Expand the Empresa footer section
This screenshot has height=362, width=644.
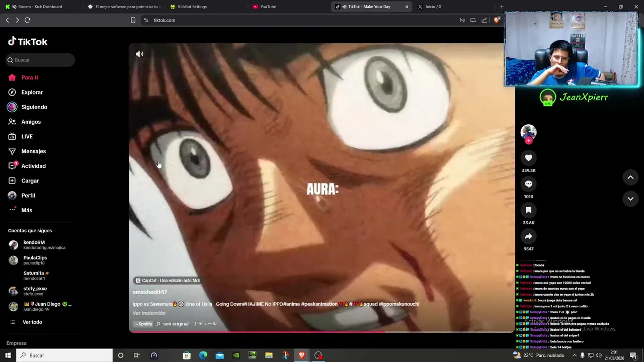pyautogui.click(x=16, y=343)
